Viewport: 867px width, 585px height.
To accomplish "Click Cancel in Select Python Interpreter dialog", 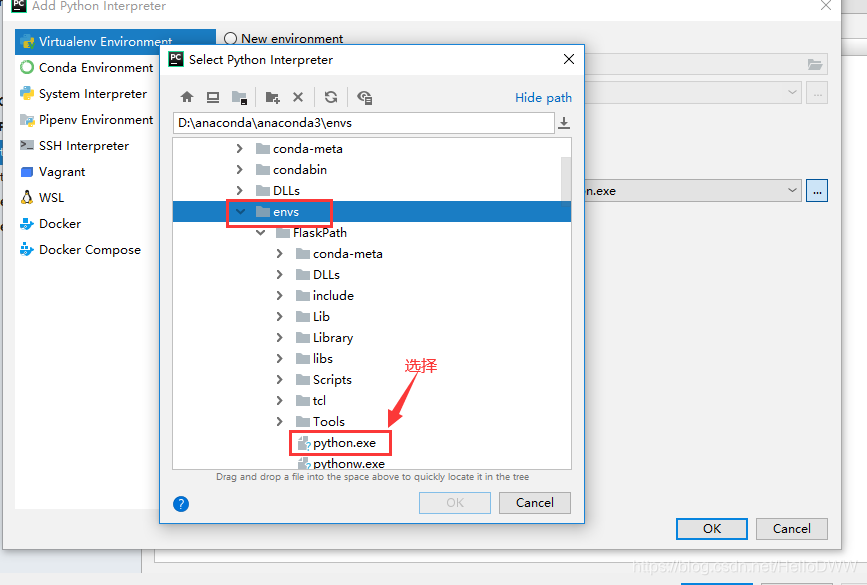I will tap(535, 503).
